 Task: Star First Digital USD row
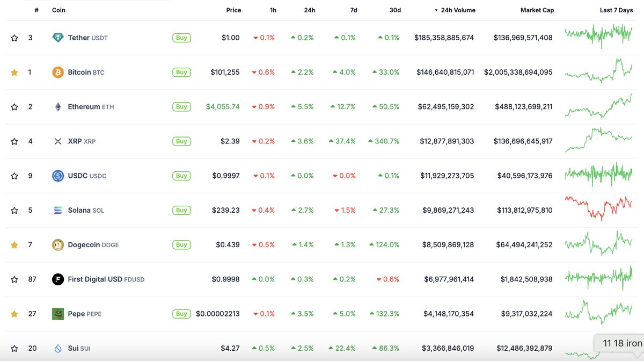pos(14,279)
